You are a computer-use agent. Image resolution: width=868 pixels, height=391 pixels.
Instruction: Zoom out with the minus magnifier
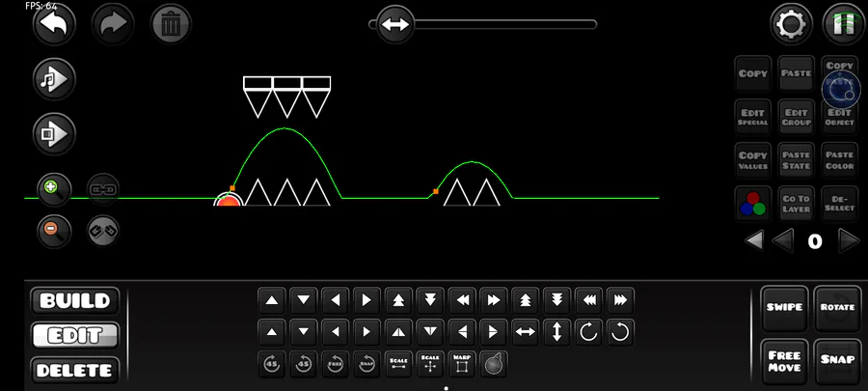[54, 231]
